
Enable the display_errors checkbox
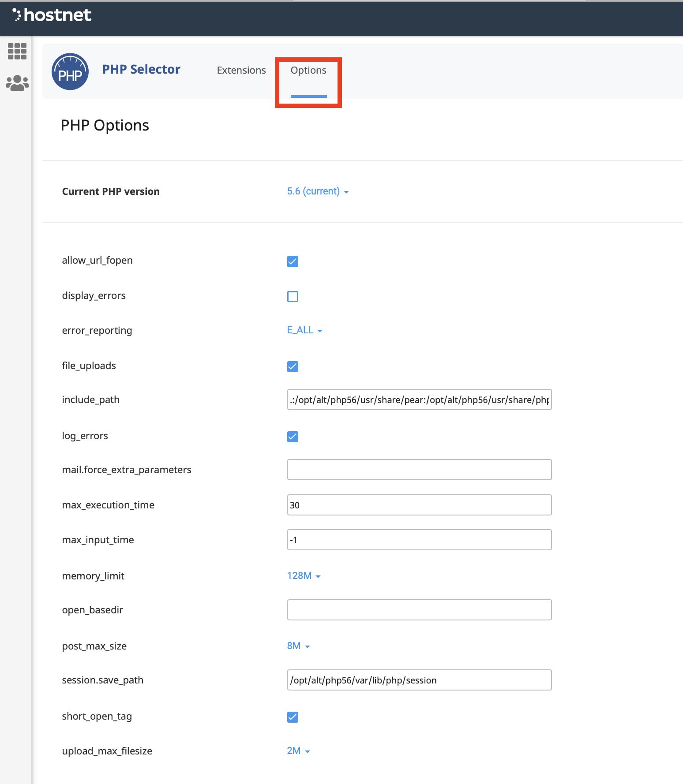coord(293,296)
